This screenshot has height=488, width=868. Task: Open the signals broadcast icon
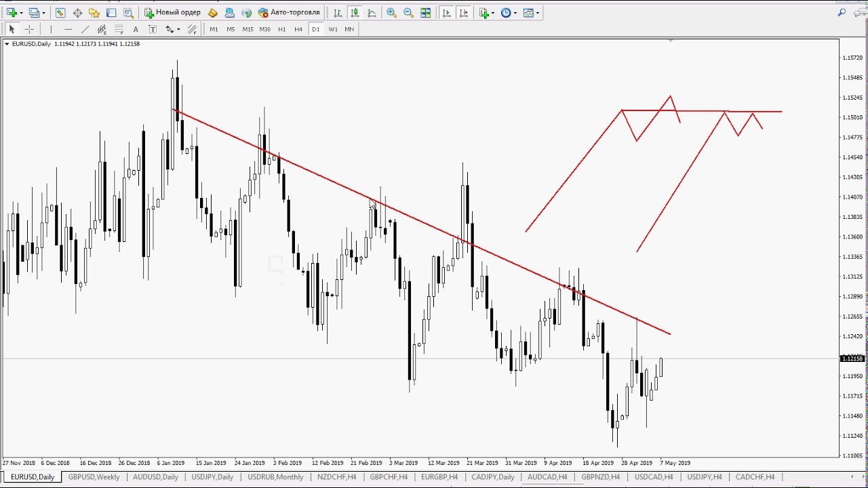pyautogui.click(x=246, y=13)
